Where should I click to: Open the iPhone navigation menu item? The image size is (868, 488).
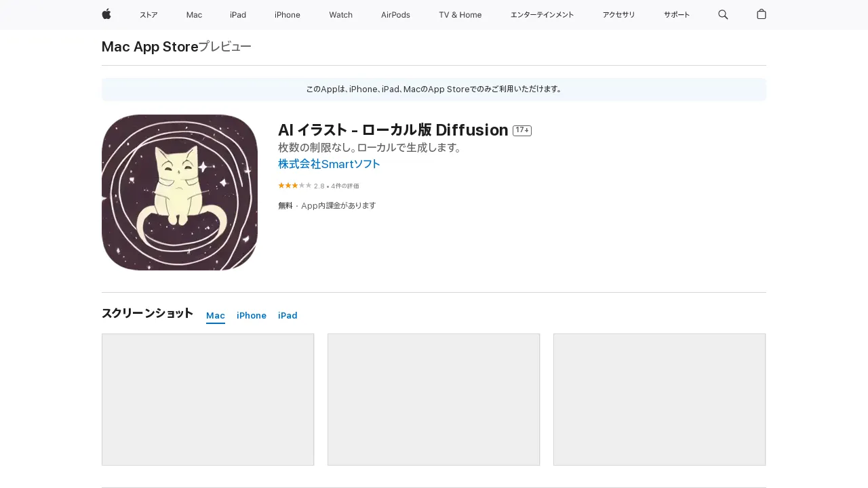coord(288,15)
